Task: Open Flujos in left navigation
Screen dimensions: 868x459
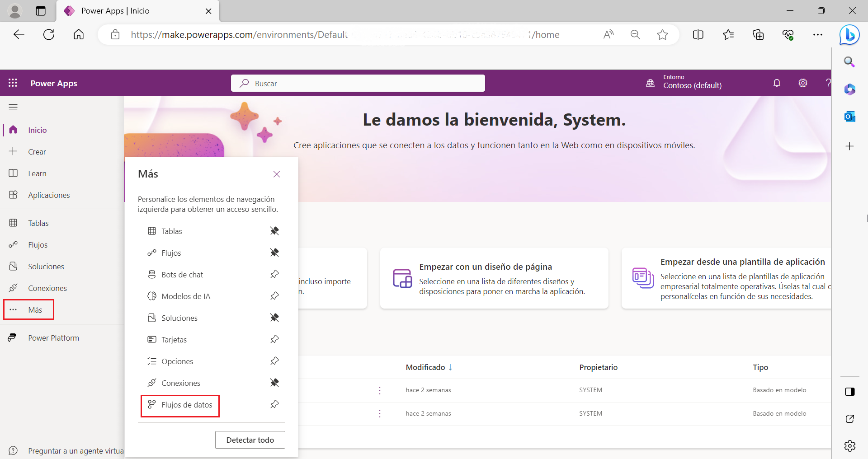Action: 38,244
